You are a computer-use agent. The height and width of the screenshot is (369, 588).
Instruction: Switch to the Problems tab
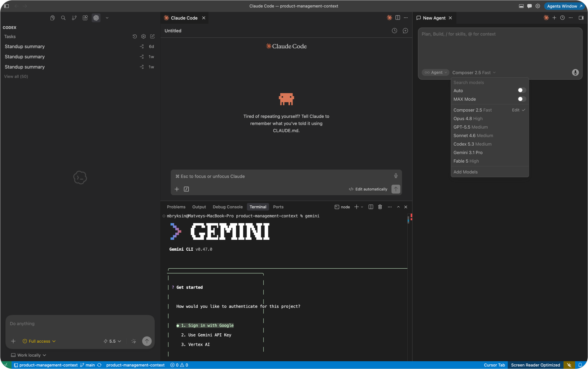pos(176,207)
